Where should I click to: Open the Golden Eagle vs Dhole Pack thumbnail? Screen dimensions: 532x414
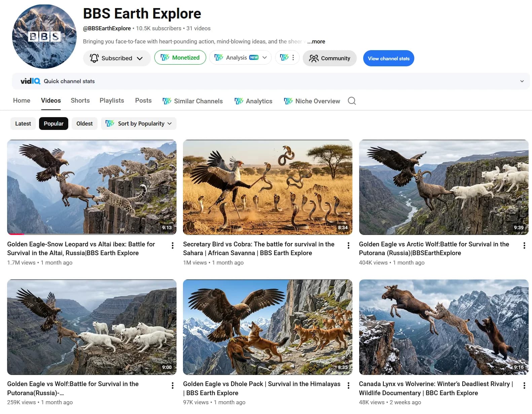[268, 327]
